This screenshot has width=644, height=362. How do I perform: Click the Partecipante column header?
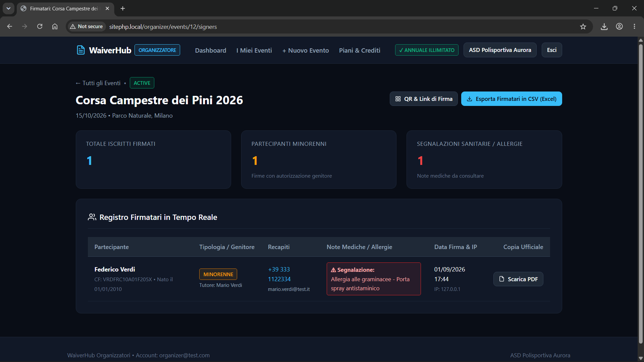coord(112,247)
